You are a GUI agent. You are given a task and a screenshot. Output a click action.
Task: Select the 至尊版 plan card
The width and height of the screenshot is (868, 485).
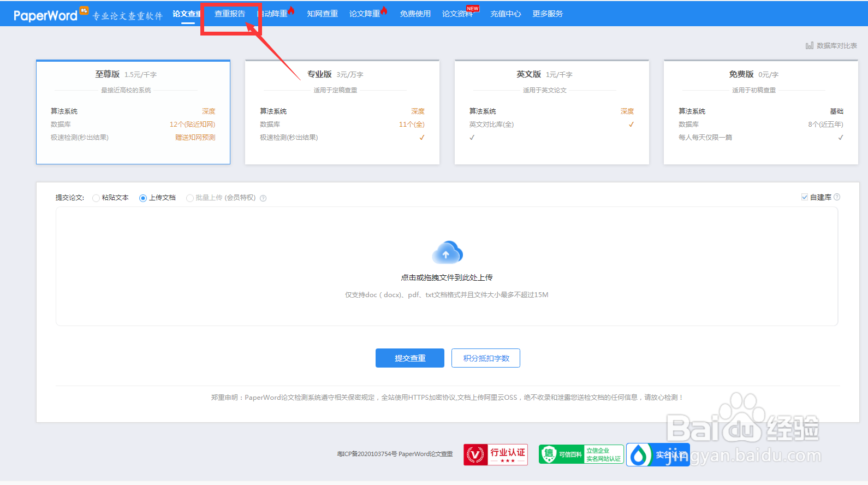click(x=133, y=112)
